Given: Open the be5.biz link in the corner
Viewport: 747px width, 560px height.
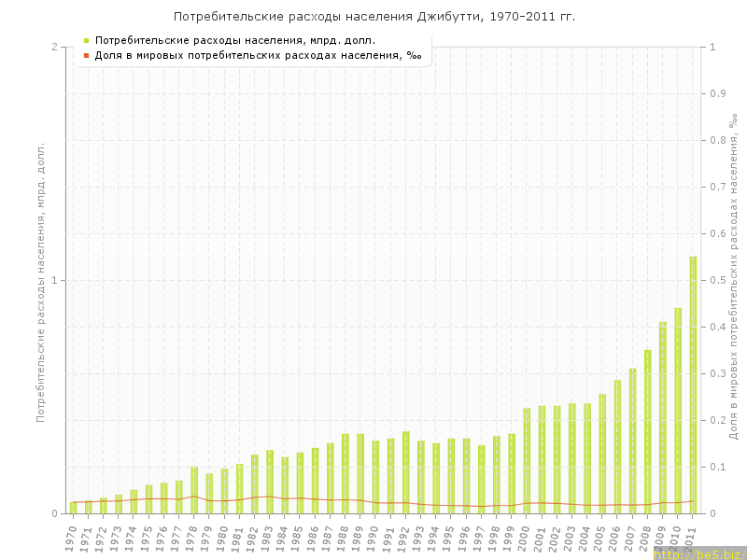Looking at the screenshot, I should pyautogui.click(x=698, y=553).
